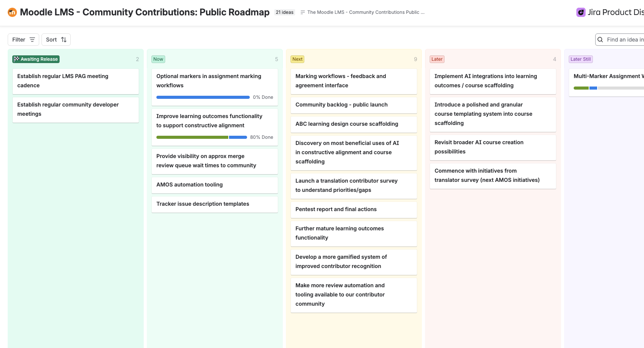644x348 pixels.
Task: Click the description lines icon beside roadmap summary
Action: pyautogui.click(x=303, y=12)
